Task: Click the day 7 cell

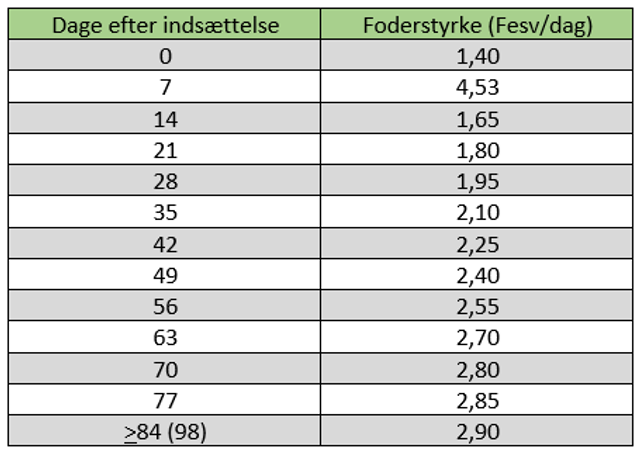Action: point(164,88)
